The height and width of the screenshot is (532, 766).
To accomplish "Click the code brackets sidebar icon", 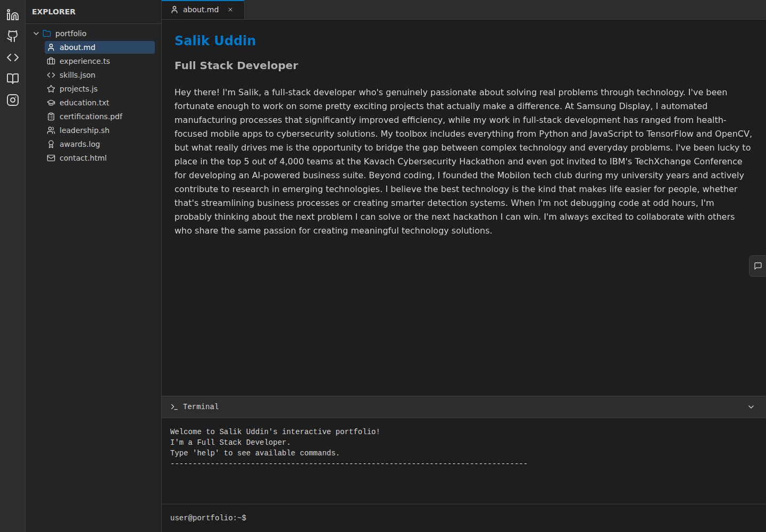I will 13,57.
